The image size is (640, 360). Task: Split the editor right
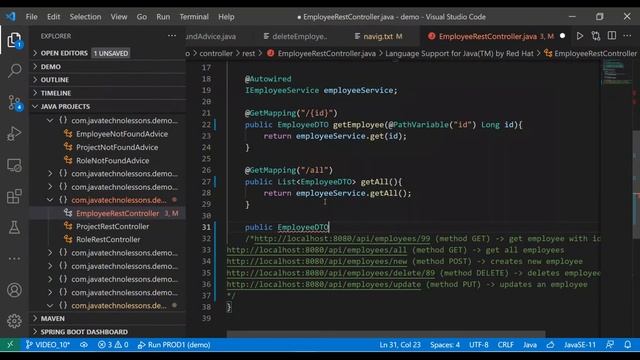[x=612, y=36]
